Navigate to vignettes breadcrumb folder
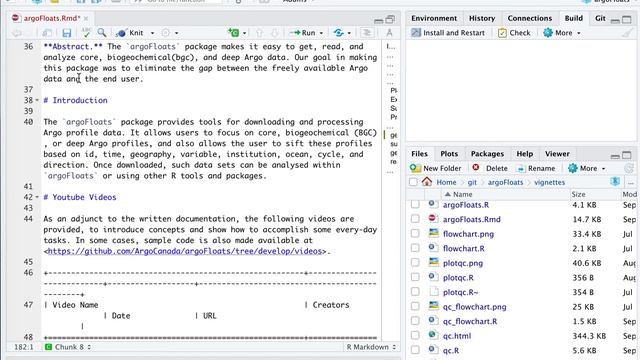Viewport: 640px width, 360px height. pyautogui.click(x=549, y=182)
